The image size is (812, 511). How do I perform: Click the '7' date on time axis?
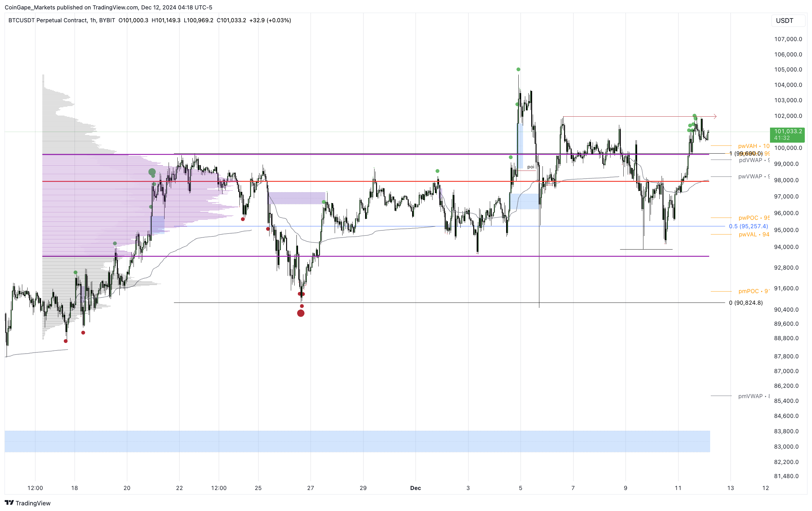click(573, 488)
